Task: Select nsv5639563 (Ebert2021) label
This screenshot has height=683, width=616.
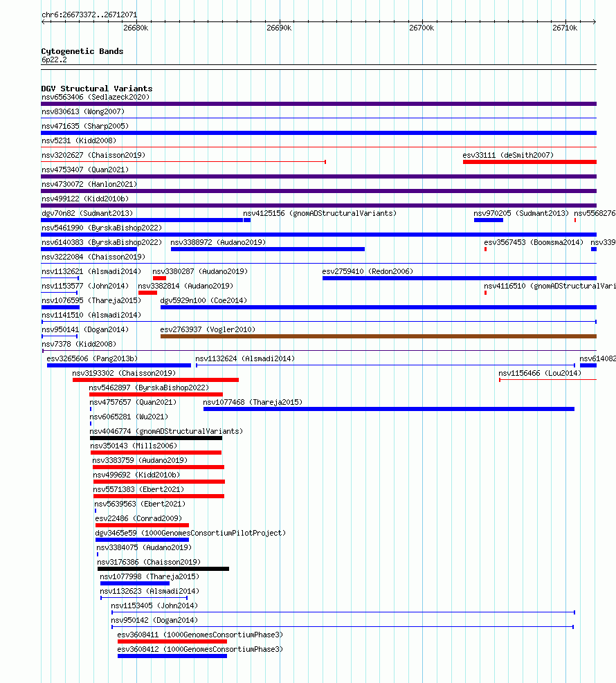Action: pyautogui.click(x=140, y=504)
